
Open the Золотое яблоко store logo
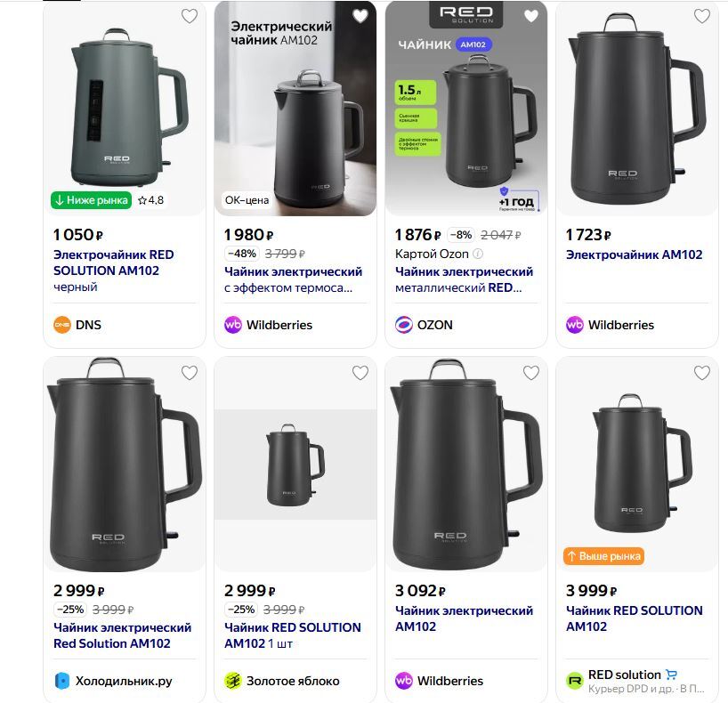(233, 681)
